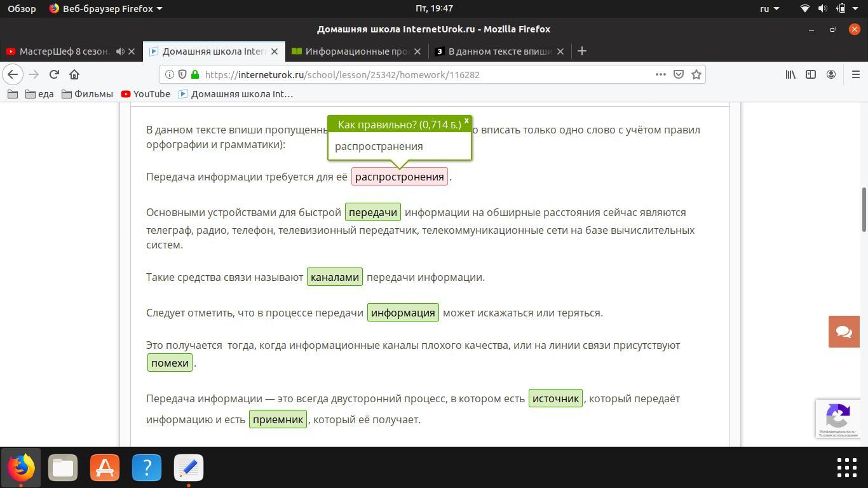
Task: Open page actions three-dot menu
Action: pyautogui.click(x=661, y=74)
